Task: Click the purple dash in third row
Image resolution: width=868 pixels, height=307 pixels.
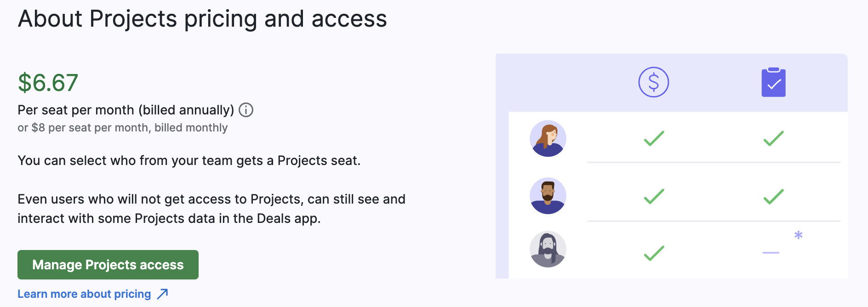Action: click(x=771, y=253)
